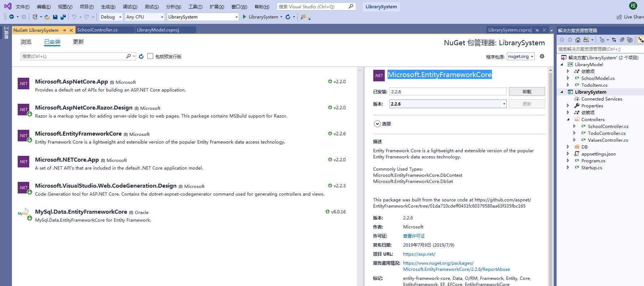Click the Solution Explorer search field
Viewport: 644px width, 286px height.
[x=600, y=49]
